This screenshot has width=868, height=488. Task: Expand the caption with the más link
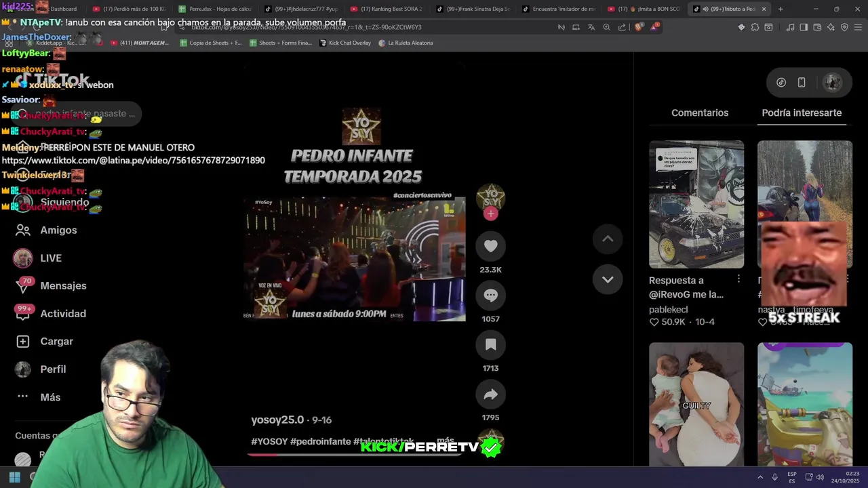(x=445, y=441)
